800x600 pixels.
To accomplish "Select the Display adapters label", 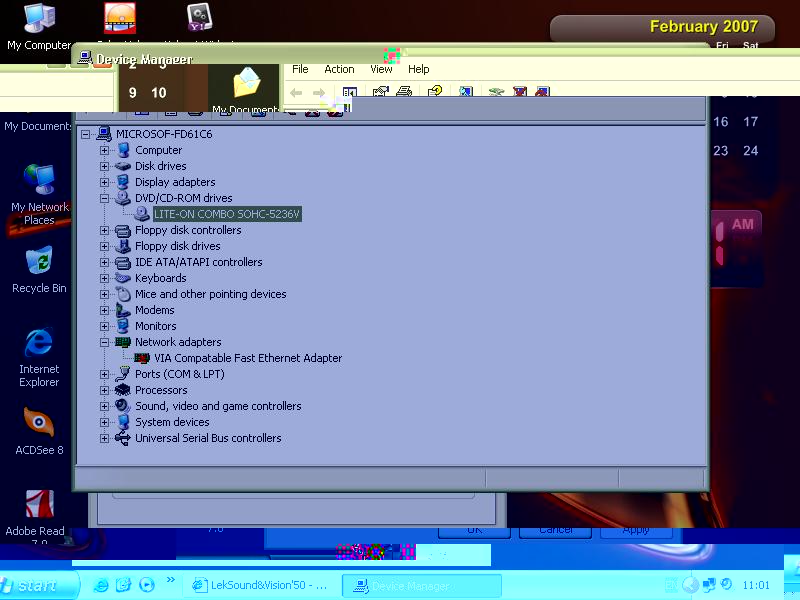I will (x=175, y=182).
